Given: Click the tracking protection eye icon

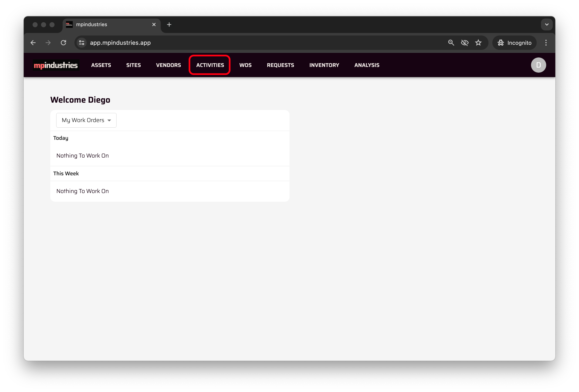Looking at the screenshot, I should [464, 43].
